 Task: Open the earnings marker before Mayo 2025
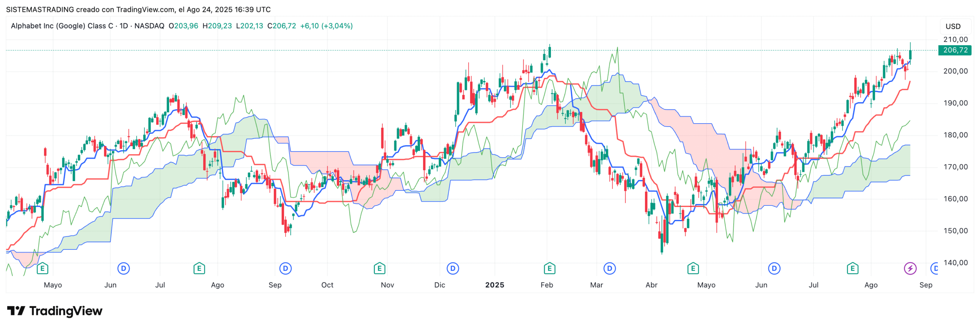[693, 269]
